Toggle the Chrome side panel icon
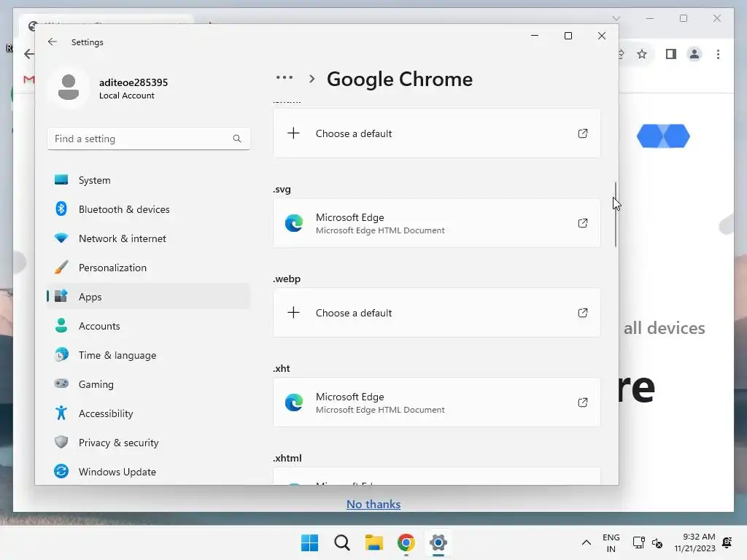 point(671,54)
